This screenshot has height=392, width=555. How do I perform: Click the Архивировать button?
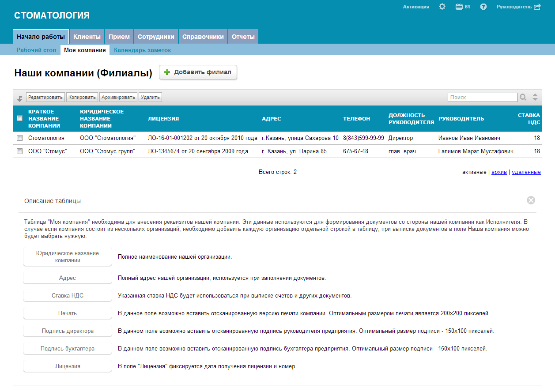(118, 97)
